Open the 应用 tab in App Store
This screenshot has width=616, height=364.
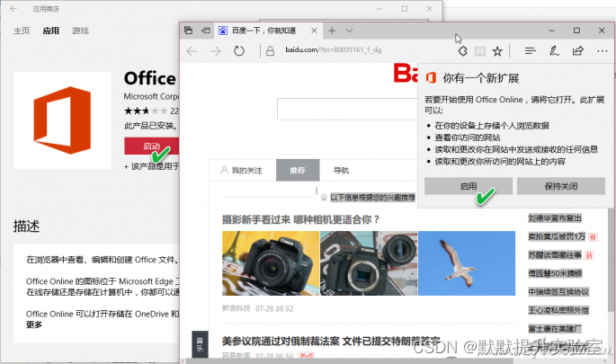[51, 31]
